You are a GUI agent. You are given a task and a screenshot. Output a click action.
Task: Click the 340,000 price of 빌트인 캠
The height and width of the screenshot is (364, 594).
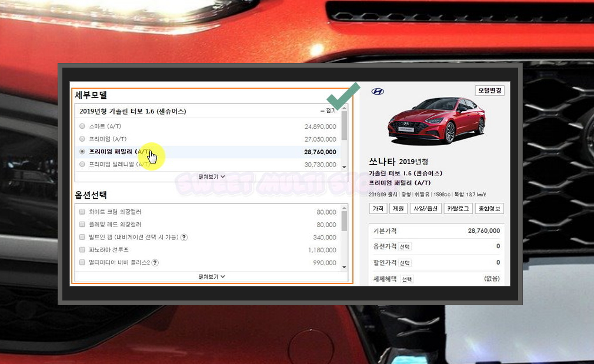click(325, 238)
